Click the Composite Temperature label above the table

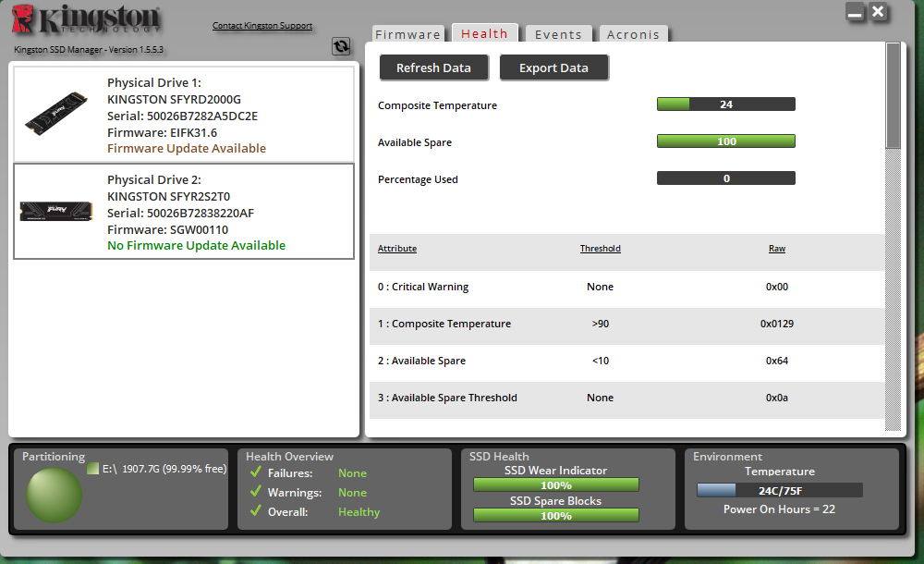[x=437, y=105]
